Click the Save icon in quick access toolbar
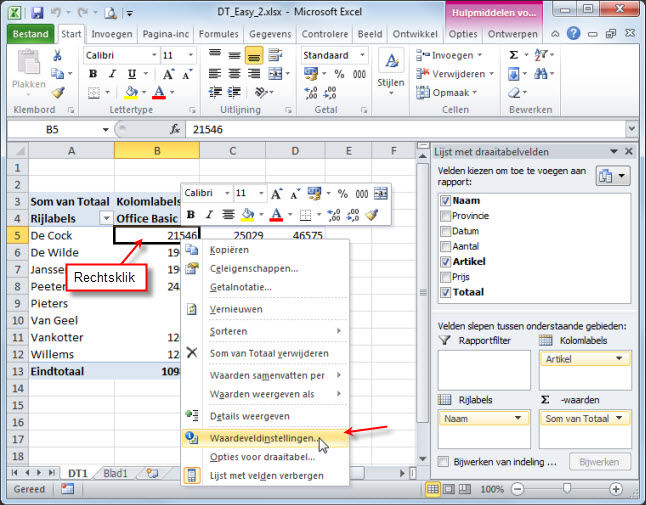The image size is (646, 505). 37,13
